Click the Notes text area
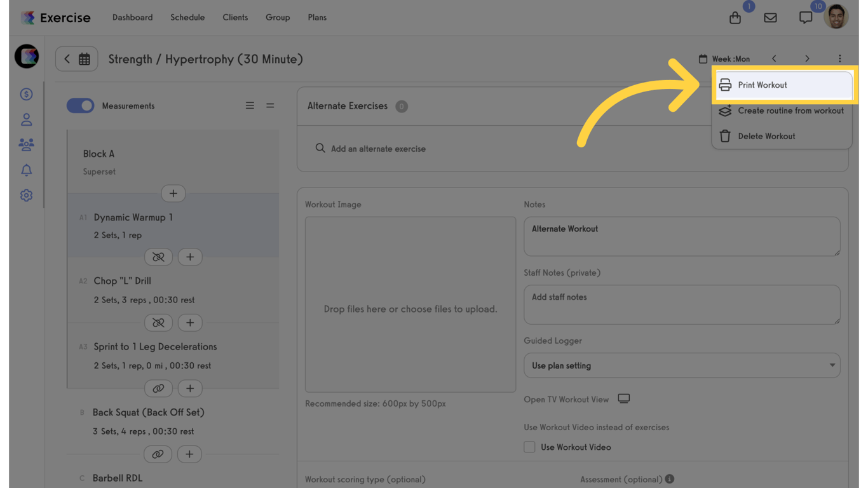Image resolution: width=868 pixels, height=488 pixels. [682, 236]
